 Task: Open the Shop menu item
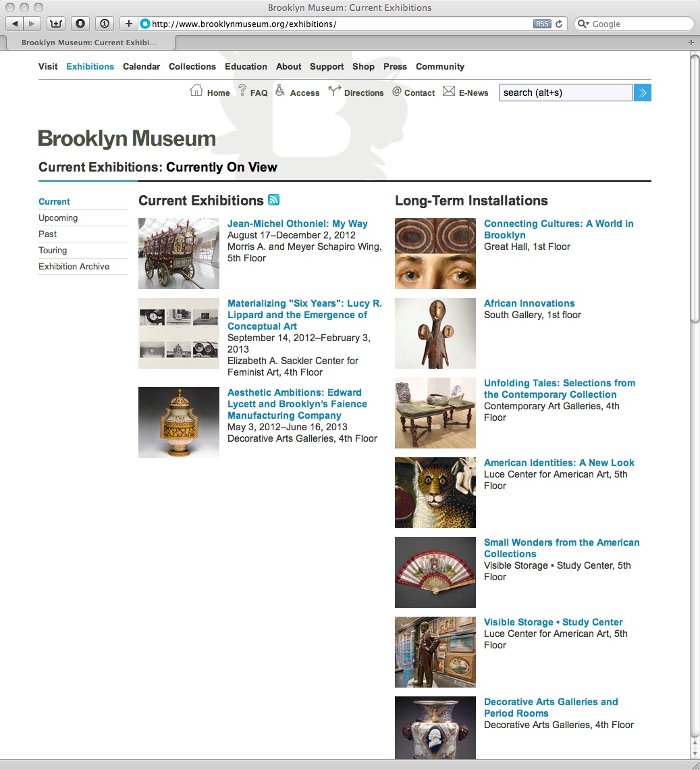point(363,66)
